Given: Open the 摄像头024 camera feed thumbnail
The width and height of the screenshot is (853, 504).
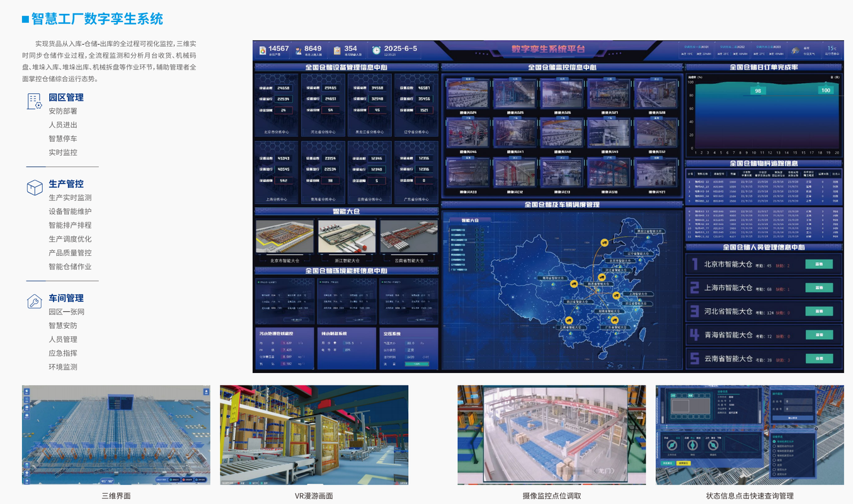Looking at the screenshot, I should (x=467, y=94).
